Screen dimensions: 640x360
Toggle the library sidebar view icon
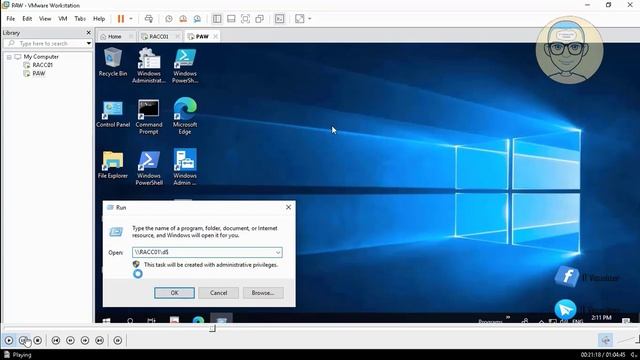pyautogui.click(x=217, y=19)
